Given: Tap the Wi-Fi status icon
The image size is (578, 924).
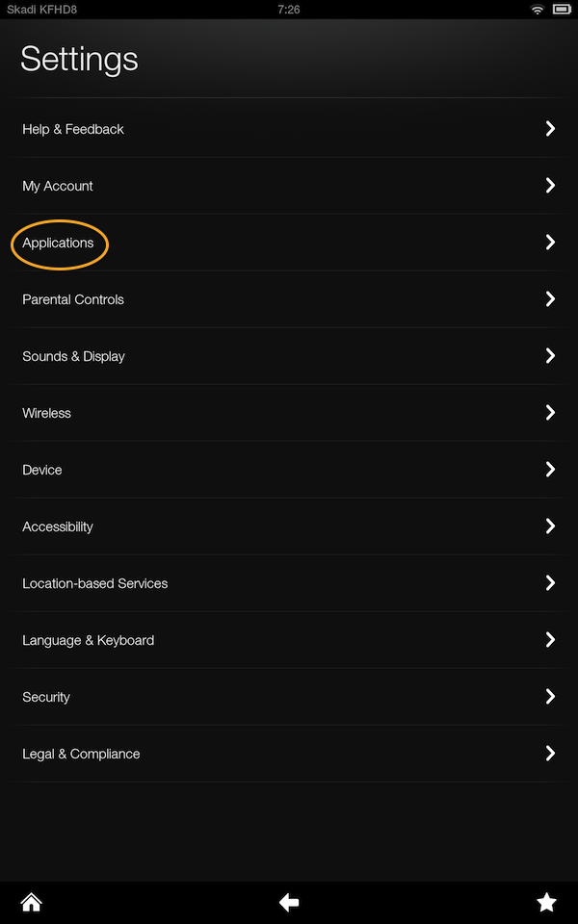Looking at the screenshot, I should click(x=538, y=10).
